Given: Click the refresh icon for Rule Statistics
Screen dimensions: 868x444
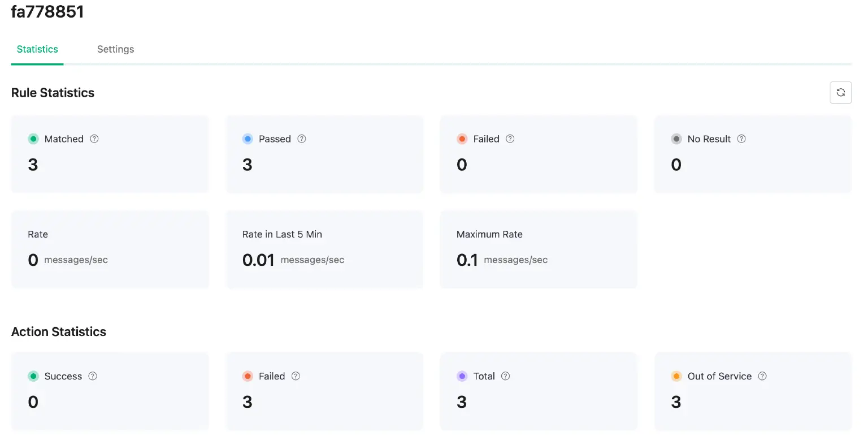Looking at the screenshot, I should [x=841, y=92].
